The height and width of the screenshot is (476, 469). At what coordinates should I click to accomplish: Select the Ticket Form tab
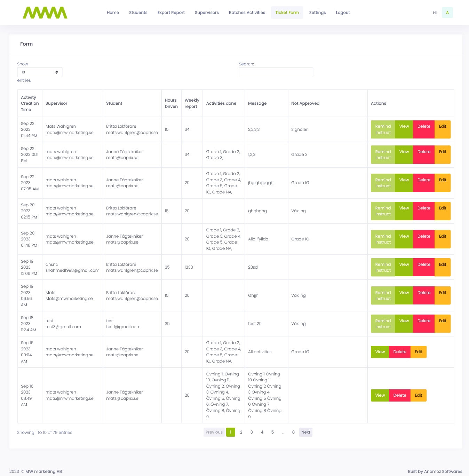click(x=287, y=13)
